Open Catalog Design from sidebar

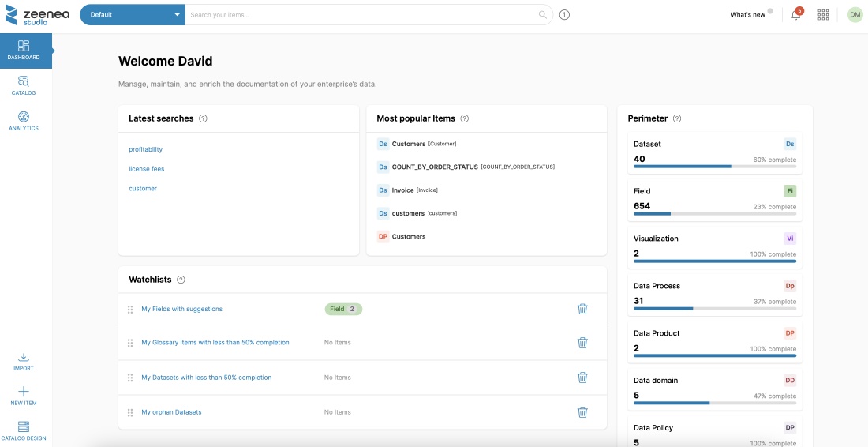[24, 430]
